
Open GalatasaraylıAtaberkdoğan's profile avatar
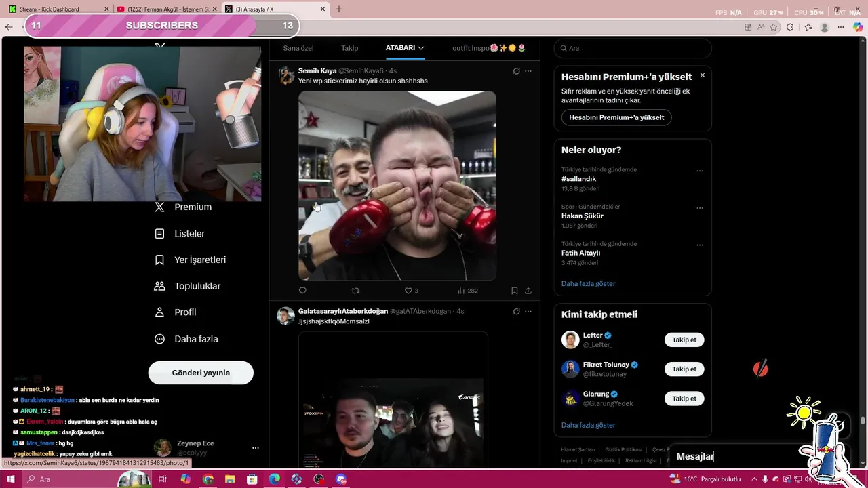coord(286,316)
